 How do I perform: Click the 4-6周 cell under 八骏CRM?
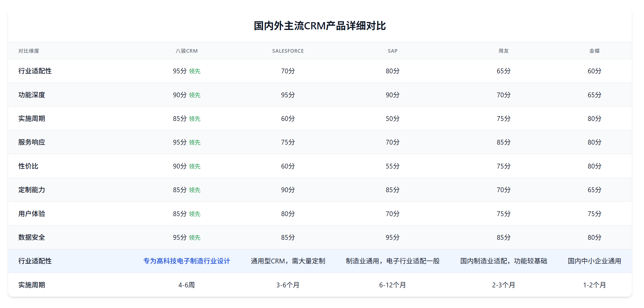[x=186, y=285]
